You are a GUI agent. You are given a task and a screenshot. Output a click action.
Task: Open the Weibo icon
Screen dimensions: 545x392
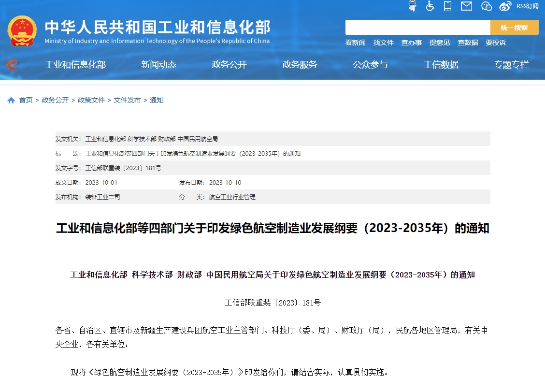[x=505, y=6]
